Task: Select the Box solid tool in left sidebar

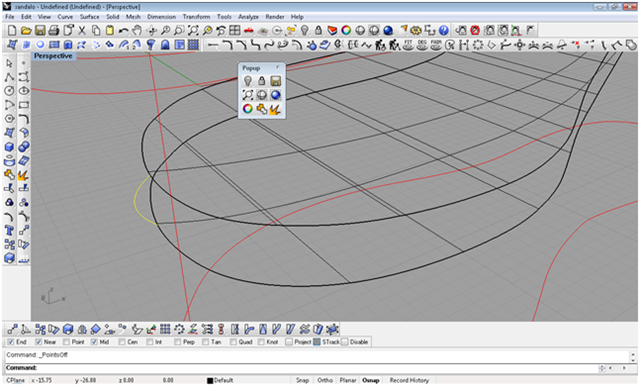Action: pos(9,147)
